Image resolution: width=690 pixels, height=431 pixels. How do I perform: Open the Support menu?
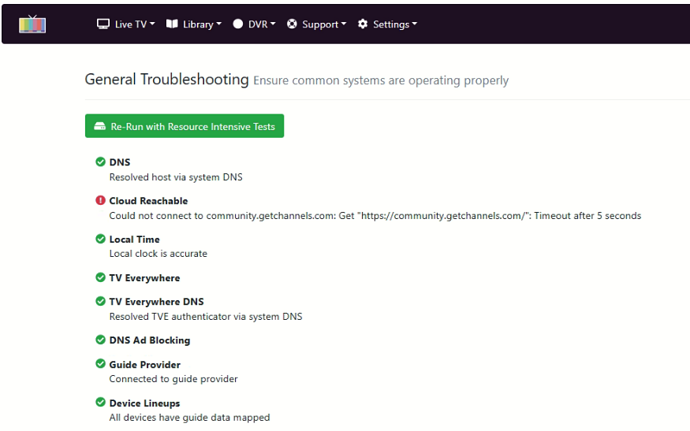pyautogui.click(x=317, y=24)
